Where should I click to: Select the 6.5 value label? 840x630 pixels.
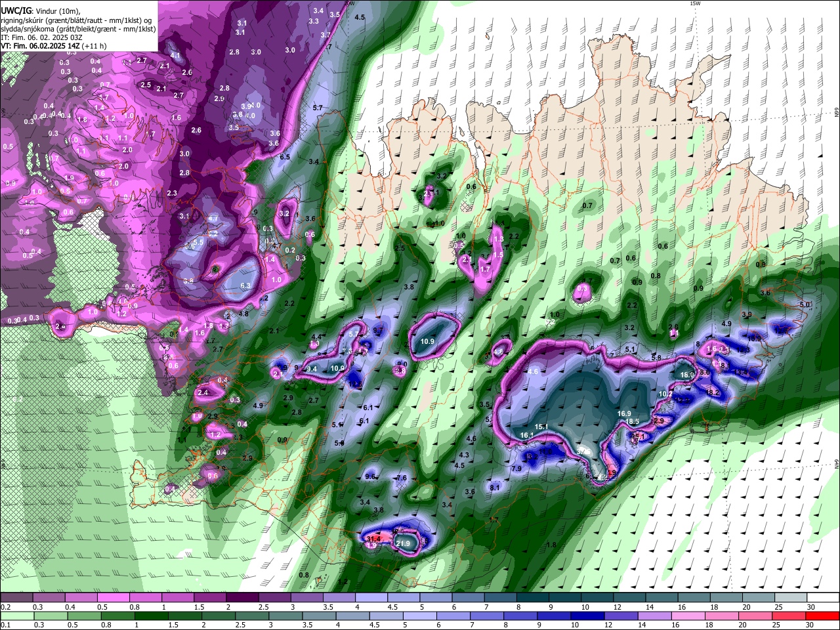click(x=285, y=157)
